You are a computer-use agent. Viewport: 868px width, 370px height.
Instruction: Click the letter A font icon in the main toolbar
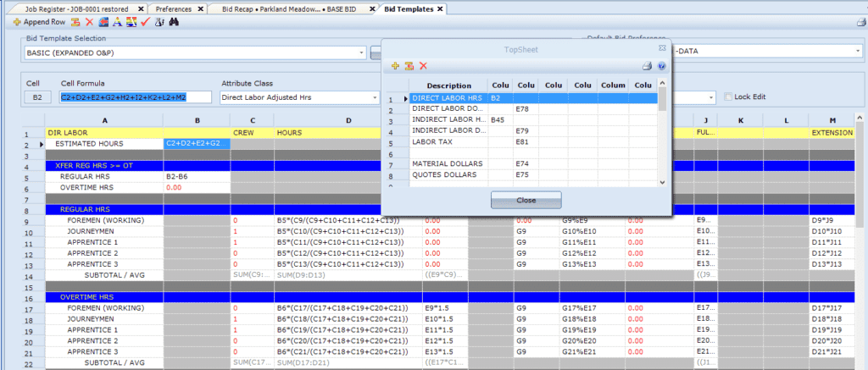pyautogui.click(x=117, y=22)
